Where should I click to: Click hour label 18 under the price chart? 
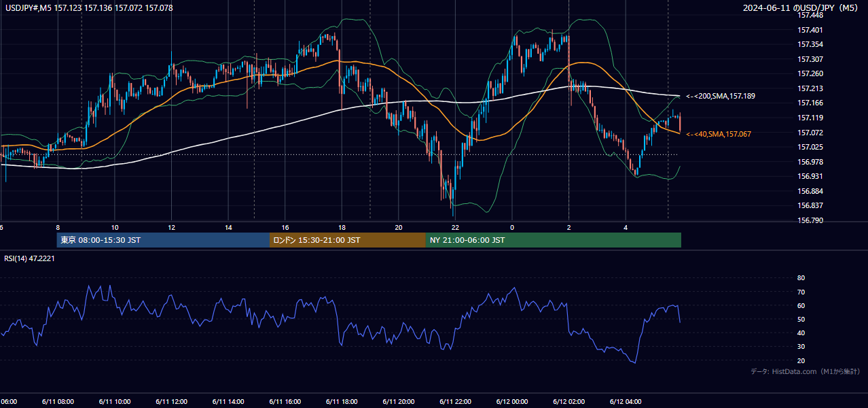point(342,228)
